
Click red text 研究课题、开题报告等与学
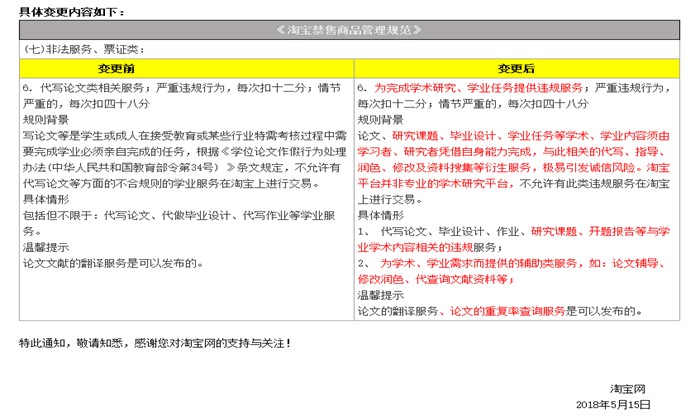pos(600,231)
